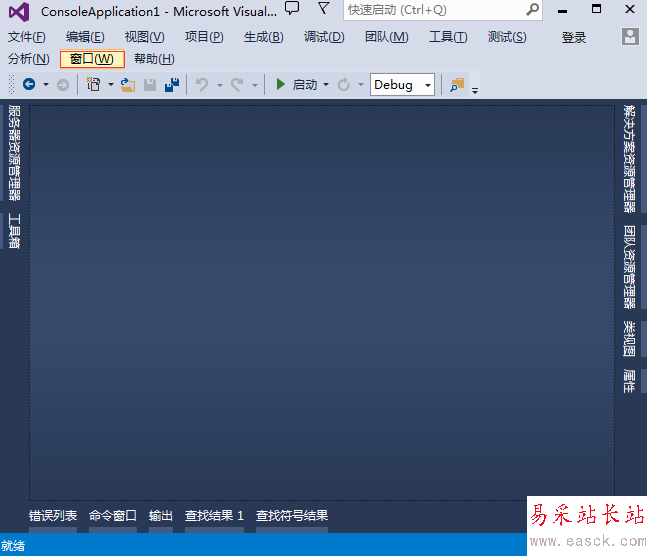Click the Visual Studio logo icon

19,12
